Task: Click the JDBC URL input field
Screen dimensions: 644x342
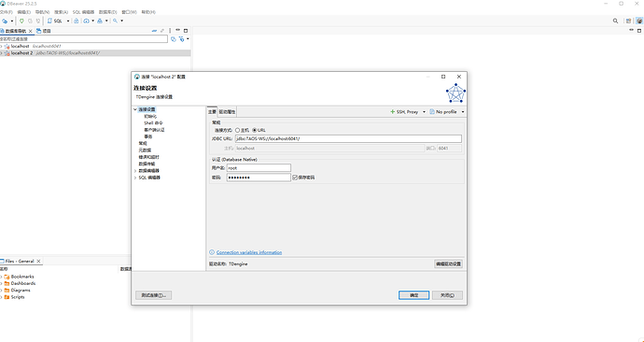Action: (x=348, y=138)
